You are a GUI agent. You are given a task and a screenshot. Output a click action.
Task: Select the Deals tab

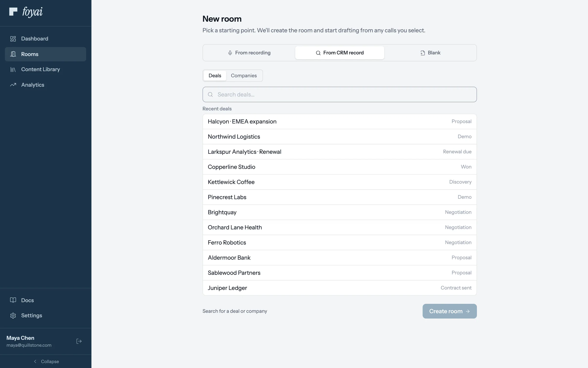point(215,76)
